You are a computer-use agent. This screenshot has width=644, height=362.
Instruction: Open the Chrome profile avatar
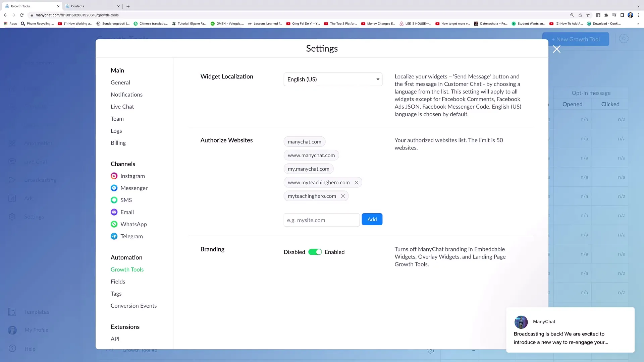pos(630,15)
